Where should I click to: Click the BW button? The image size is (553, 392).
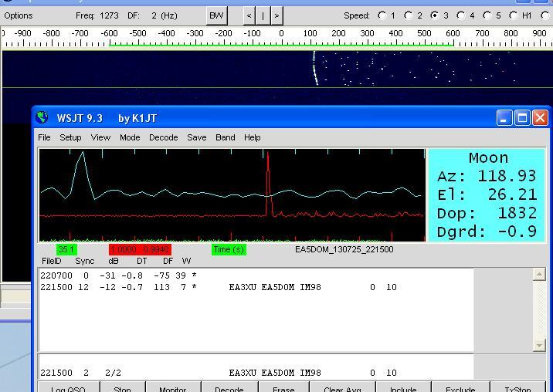point(216,16)
